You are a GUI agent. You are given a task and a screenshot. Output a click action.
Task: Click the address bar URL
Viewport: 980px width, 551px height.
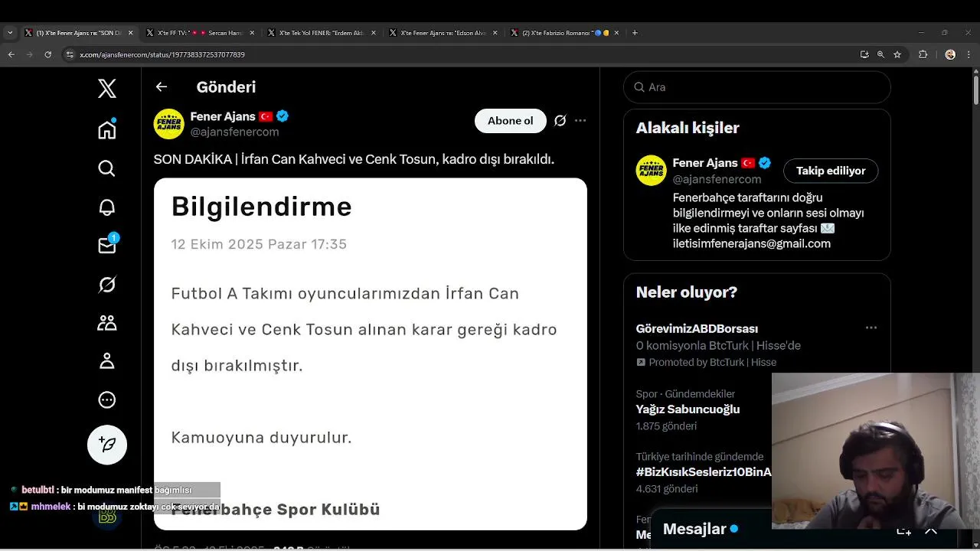(x=162, y=55)
